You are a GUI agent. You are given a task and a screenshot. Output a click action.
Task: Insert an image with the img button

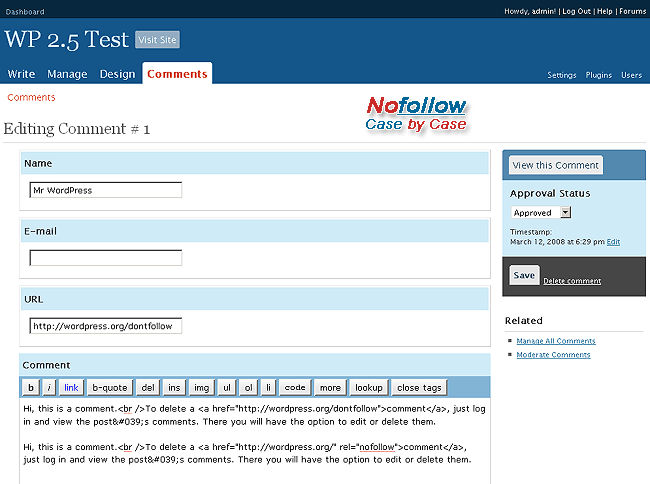(202, 387)
